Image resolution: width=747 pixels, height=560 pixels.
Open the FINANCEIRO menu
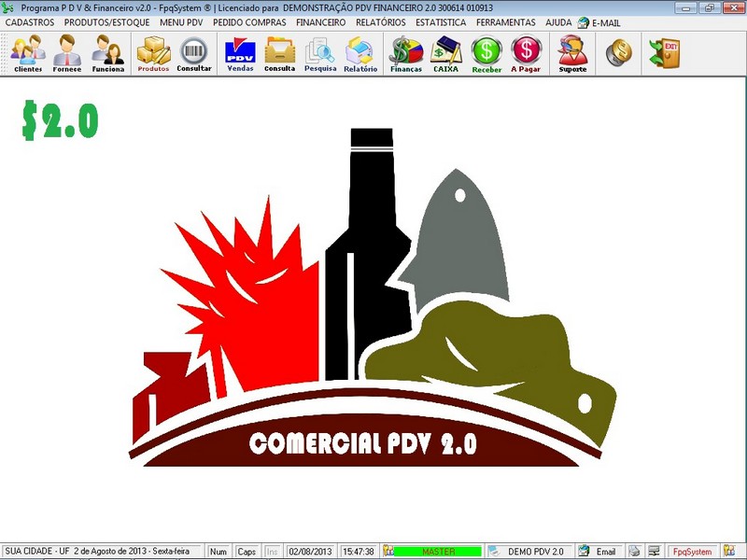tap(320, 22)
